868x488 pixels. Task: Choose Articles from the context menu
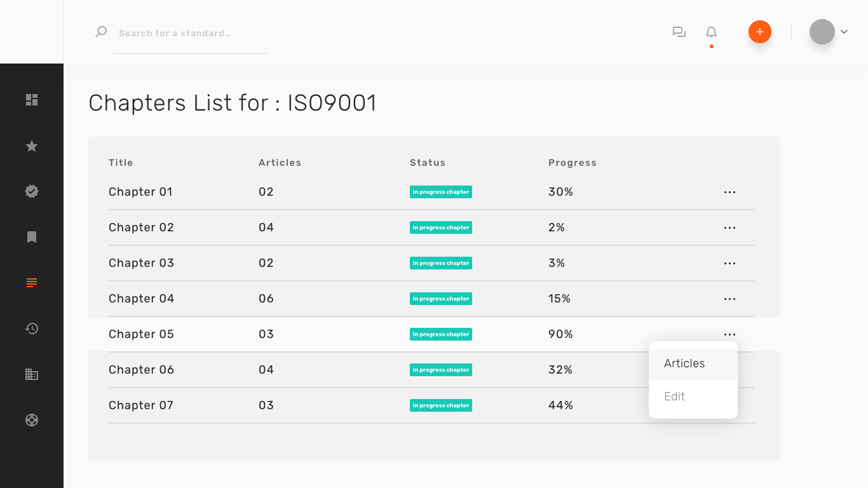684,363
